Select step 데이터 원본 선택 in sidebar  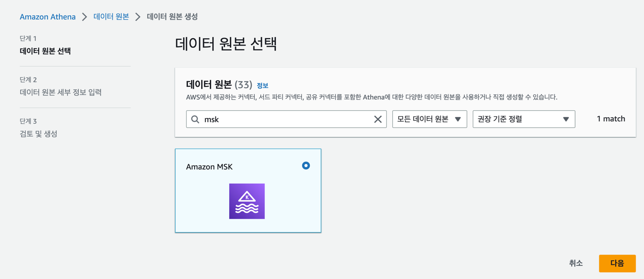click(45, 51)
